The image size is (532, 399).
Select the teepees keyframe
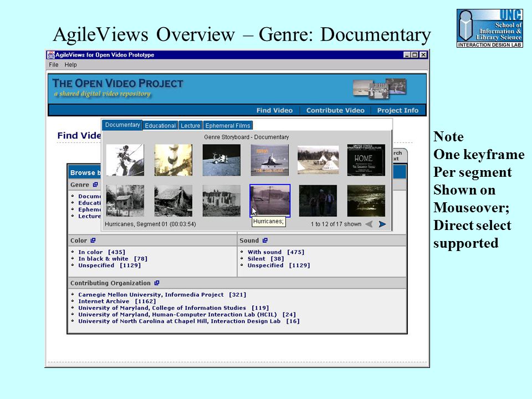click(318, 160)
